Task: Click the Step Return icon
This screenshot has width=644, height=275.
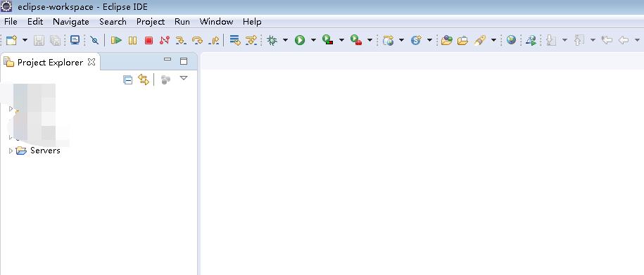Action: click(213, 40)
